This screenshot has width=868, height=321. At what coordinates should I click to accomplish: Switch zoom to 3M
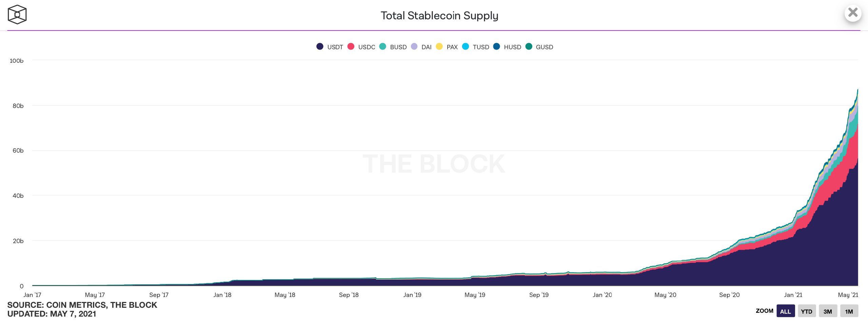coord(828,311)
